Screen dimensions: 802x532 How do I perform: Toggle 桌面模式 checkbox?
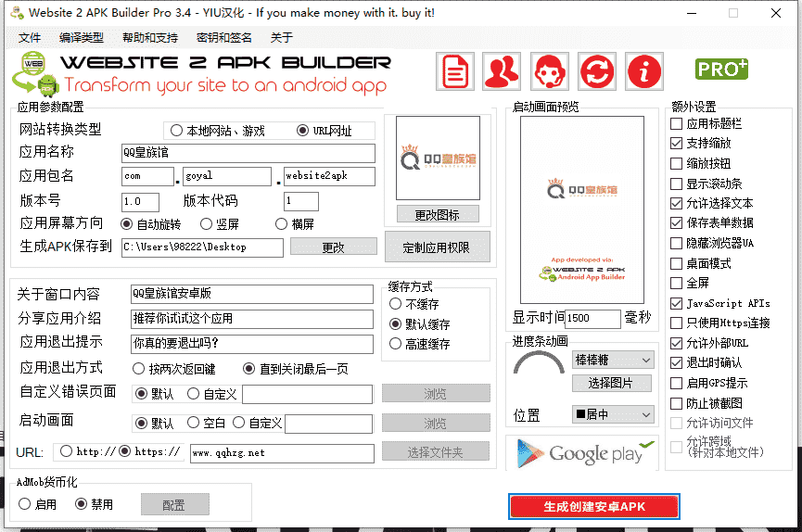(676, 263)
